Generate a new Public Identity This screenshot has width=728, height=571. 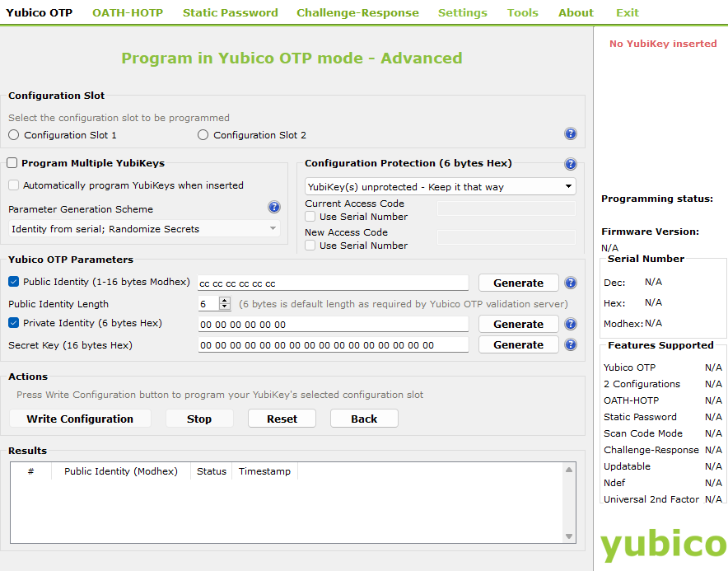pos(518,283)
